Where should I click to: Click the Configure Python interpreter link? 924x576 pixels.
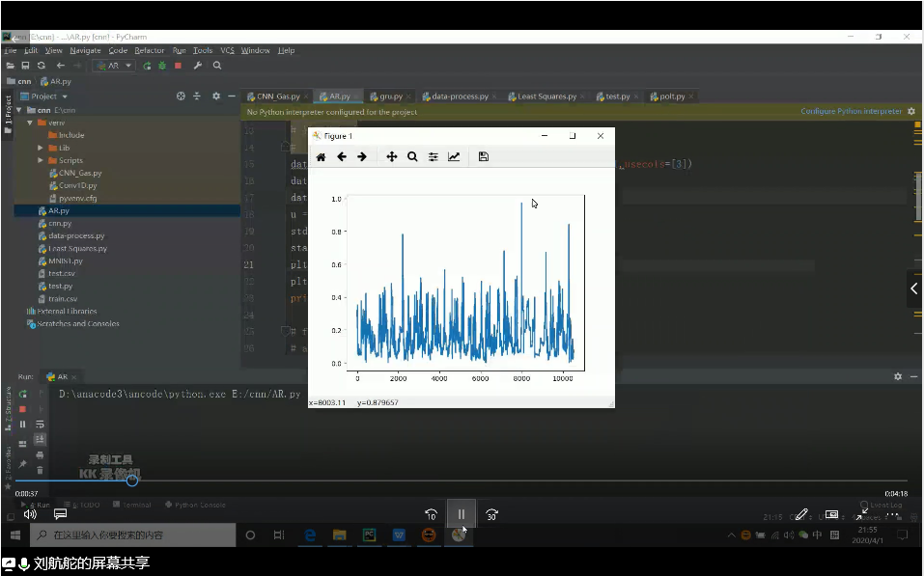(851, 112)
